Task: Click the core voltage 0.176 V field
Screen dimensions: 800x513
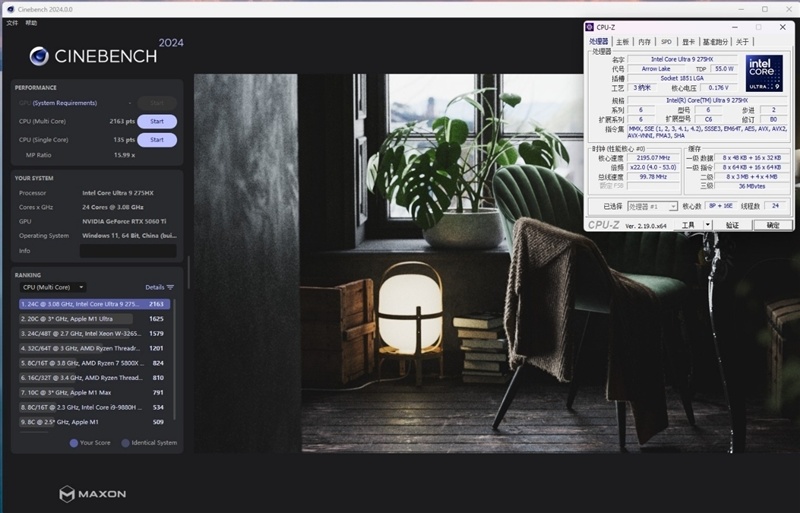Action: [718, 88]
